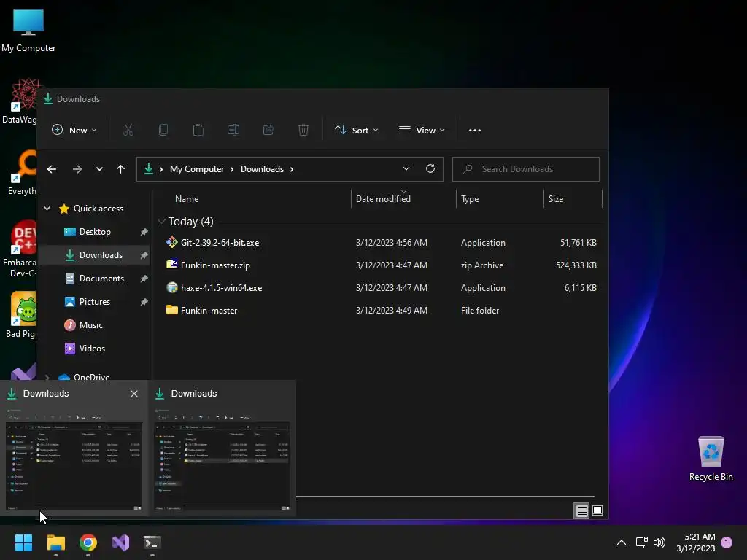
Task: Click the zip Archive type cell
Action: click(x=481, y=265)
